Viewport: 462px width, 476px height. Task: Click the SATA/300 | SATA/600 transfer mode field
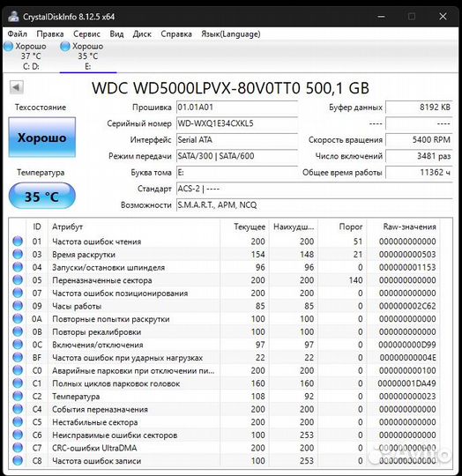(237, 156)
